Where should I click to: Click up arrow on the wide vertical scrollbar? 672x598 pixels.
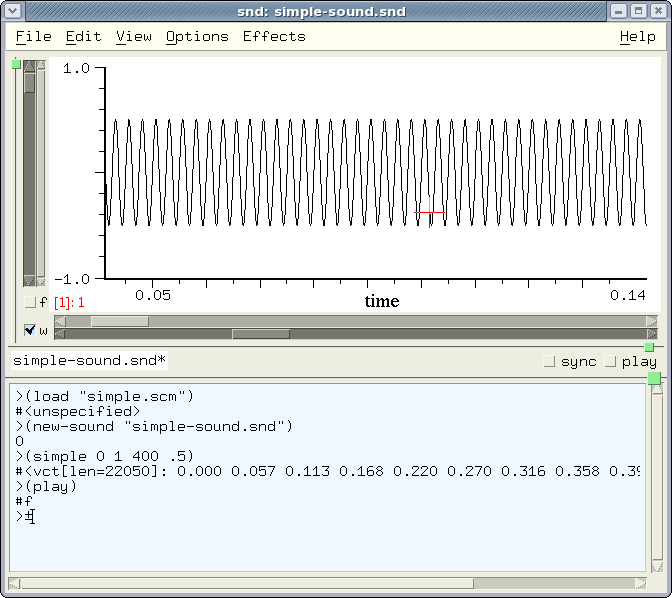30,67
